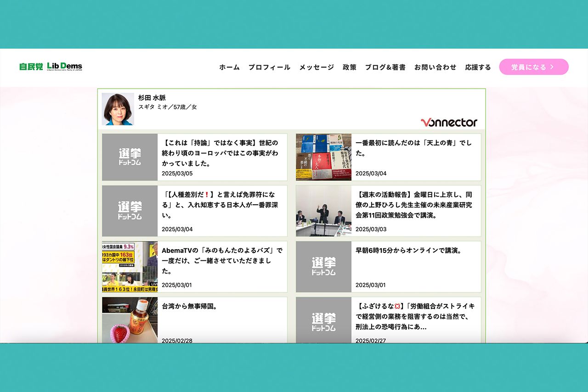588x392 pixels.
Task: Open the メッセージ section
Action: (316, 67)
